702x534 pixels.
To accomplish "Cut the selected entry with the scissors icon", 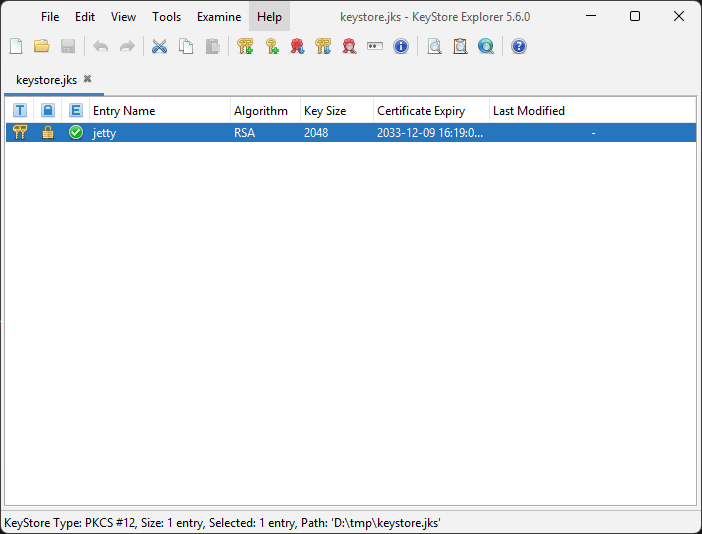I will [x=159, y=46].
